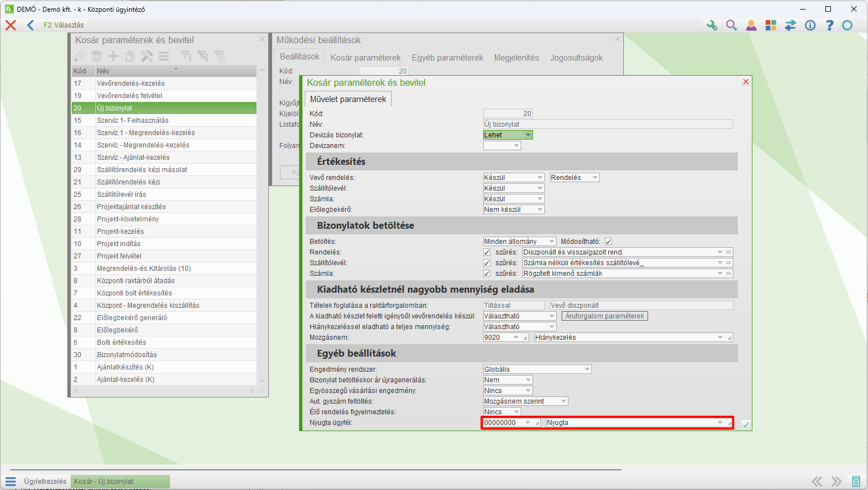The height and width of the screenshot is (490, 868).
Task: Open the colored tiles module icon
Action: tap(771, 25)
